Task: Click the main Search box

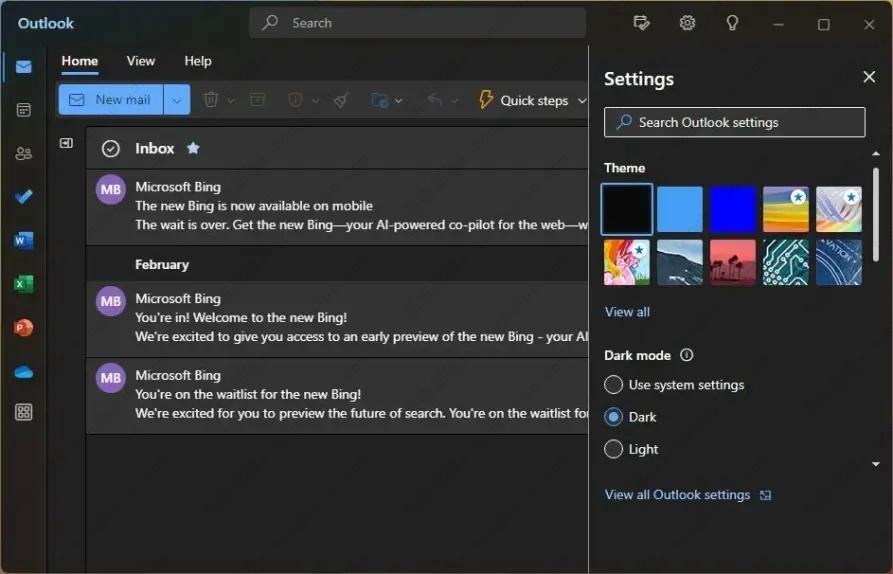Action: pos(417,23)
